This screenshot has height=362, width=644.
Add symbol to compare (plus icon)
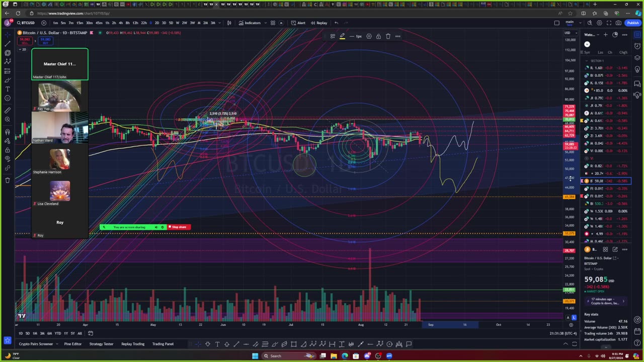[44, 23]
